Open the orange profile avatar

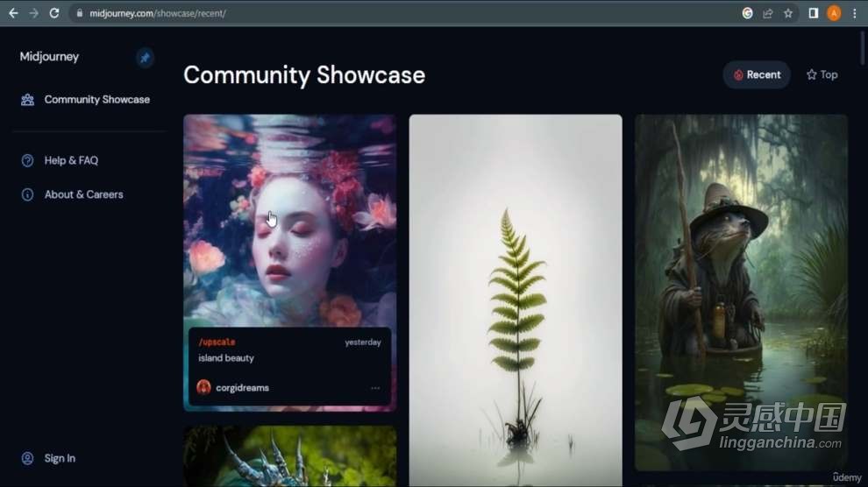click(x=834, y=13)
